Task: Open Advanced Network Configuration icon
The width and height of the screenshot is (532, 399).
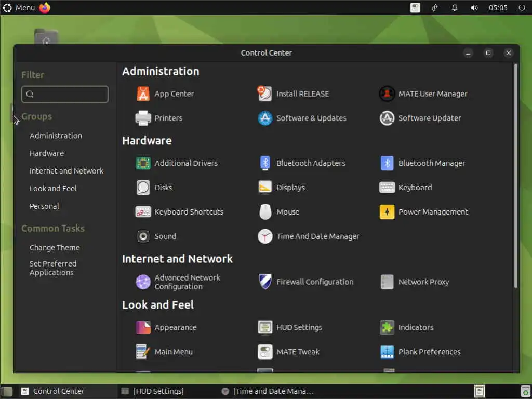Action: click(x=143, y=282)
